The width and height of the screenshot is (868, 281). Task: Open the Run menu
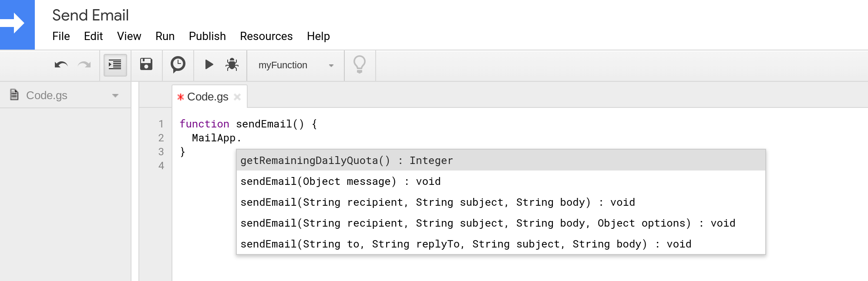[x=165, y=36]
